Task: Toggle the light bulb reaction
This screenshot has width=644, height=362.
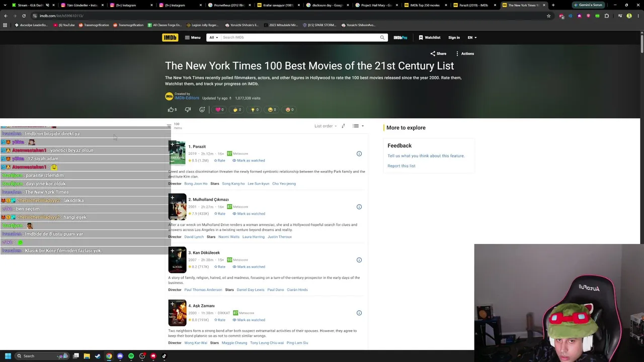Action: click(x=254, y=110)
